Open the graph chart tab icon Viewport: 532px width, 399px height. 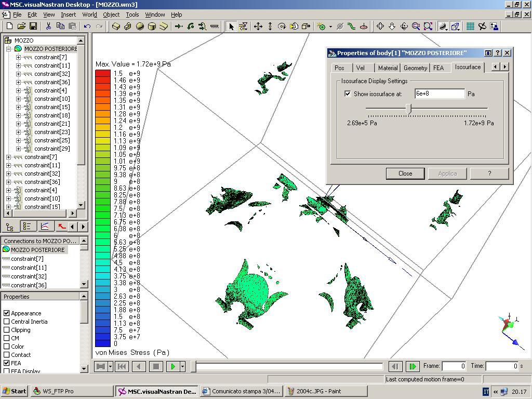[45, 227]
